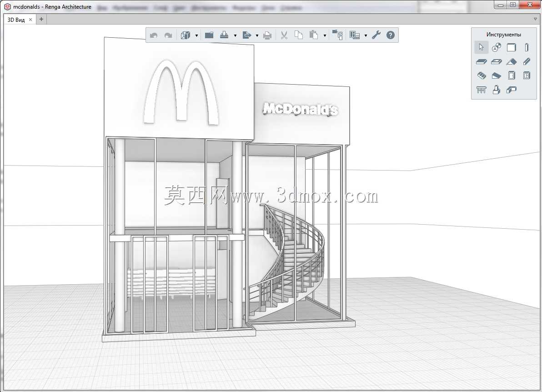The width and height of the screenshot is (542, 392).
Task: Click the Redo arrow in the toolbar
Action: click(x=168, y=35)
